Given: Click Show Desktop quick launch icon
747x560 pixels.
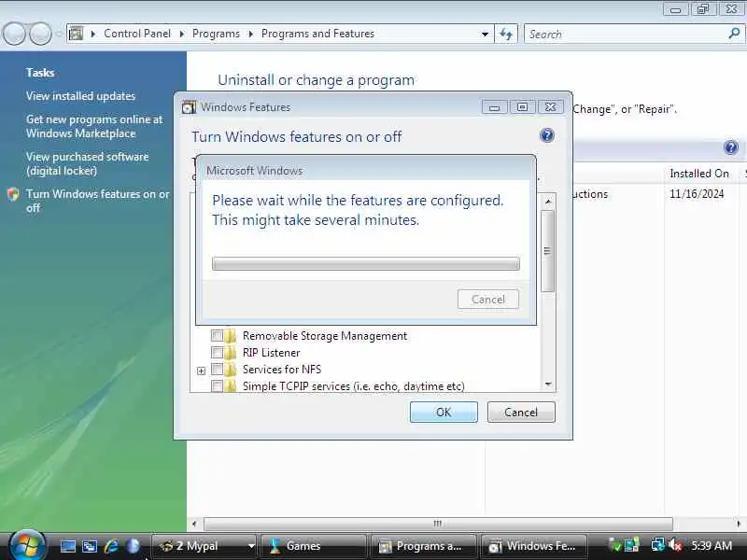Looking at the screenshot, I should tap(67, 546).
